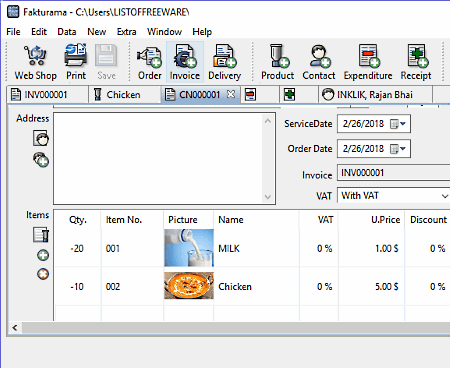
Task: Open the Extra menu
Action: click(x=126, y=32)
